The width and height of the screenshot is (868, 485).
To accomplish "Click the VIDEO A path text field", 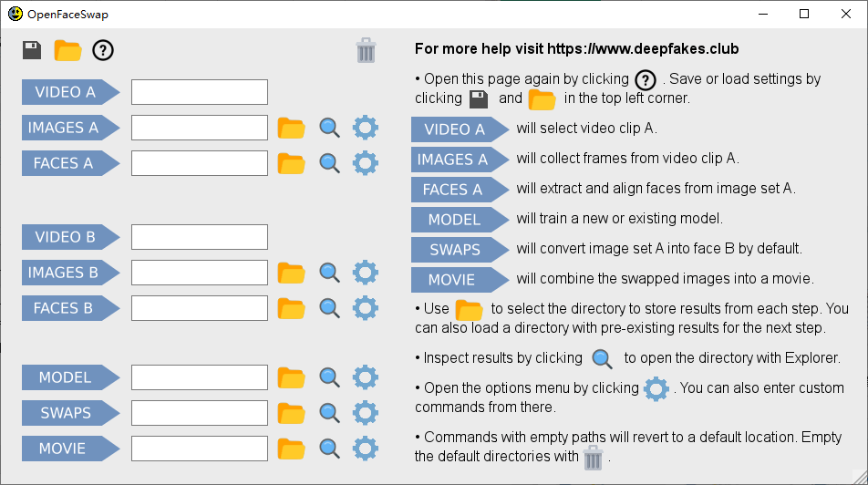I will tap(200, 92).
